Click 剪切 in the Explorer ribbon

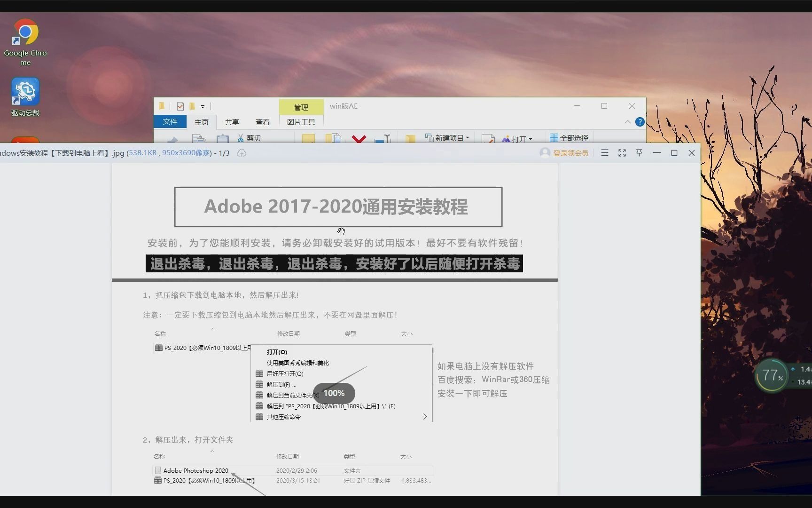coord(249,138)
